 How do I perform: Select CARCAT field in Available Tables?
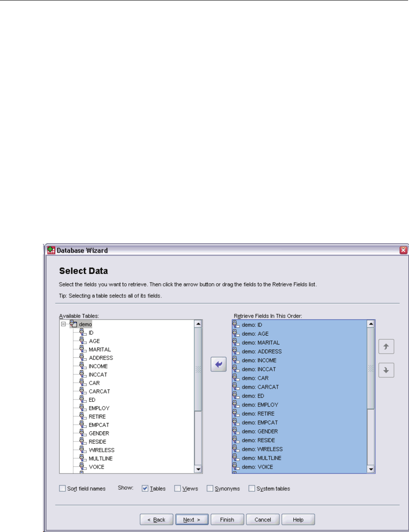coord(99,391)
